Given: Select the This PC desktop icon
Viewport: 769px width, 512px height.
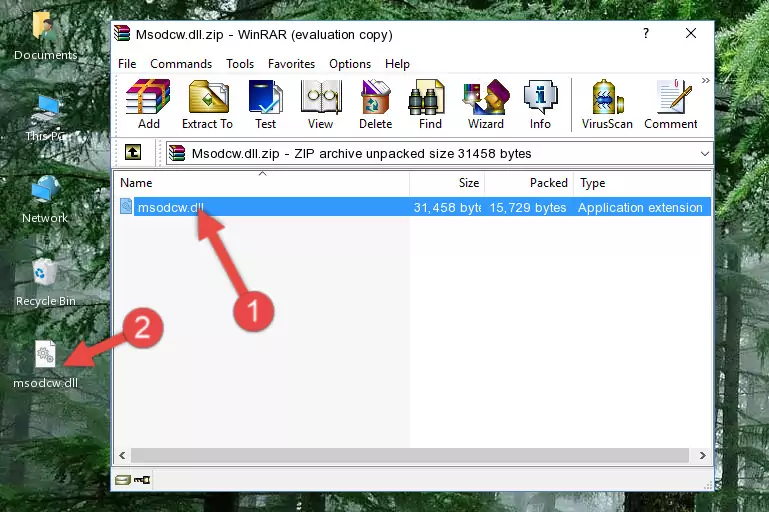Looking at the screenshot, I should (46, 118).
